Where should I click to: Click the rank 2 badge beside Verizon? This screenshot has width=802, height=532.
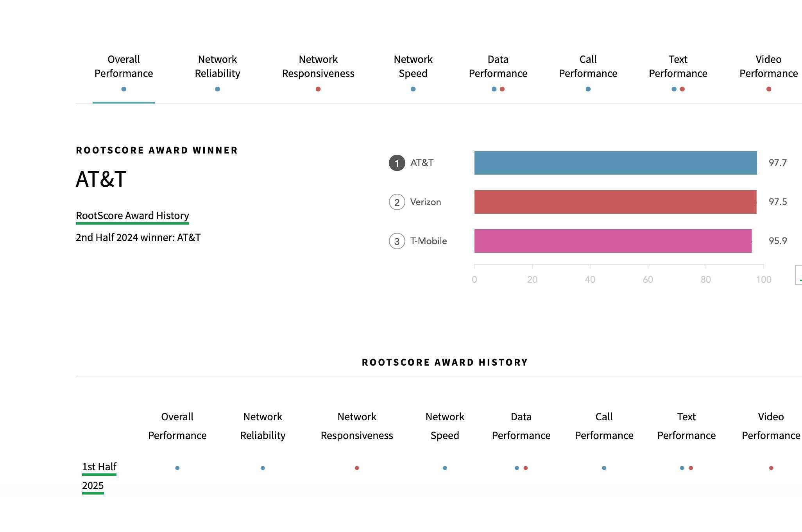coord(397,202)
